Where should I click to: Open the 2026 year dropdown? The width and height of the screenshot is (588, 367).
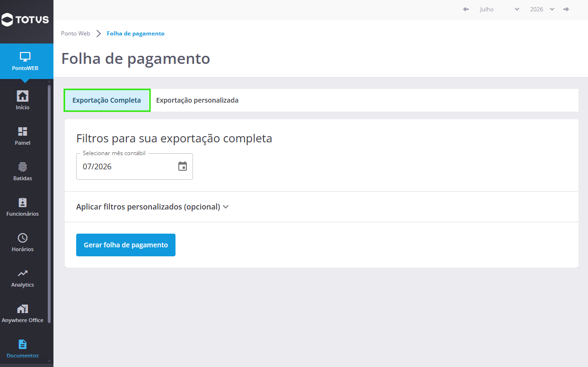542,9
